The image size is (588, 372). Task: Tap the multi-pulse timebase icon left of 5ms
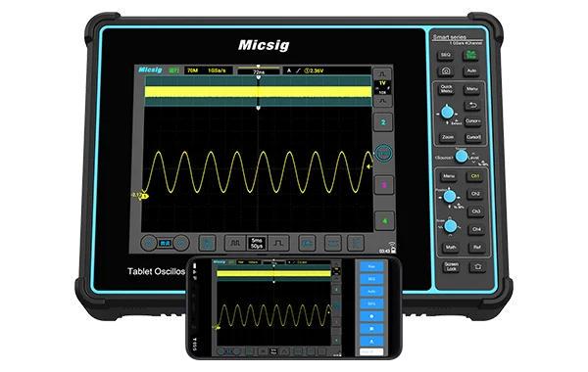(x=235, y=244)
